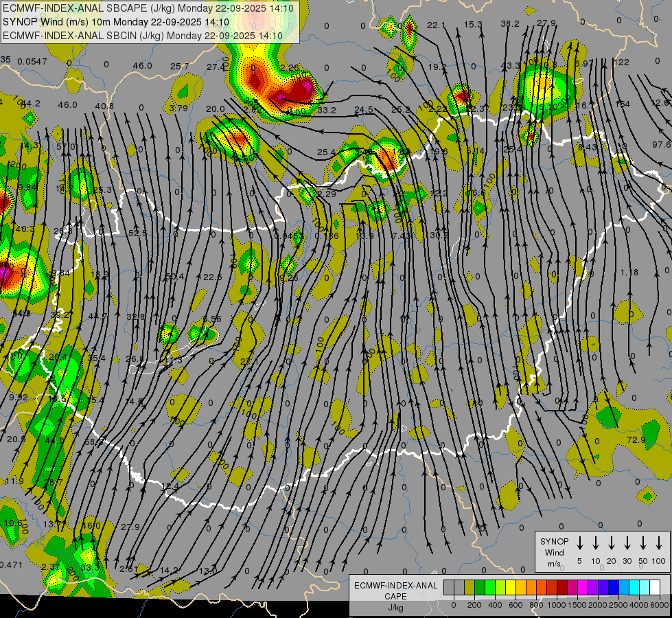Click the 14.2 value on the map
Viewport: 672px width, 618px height.
168,571
